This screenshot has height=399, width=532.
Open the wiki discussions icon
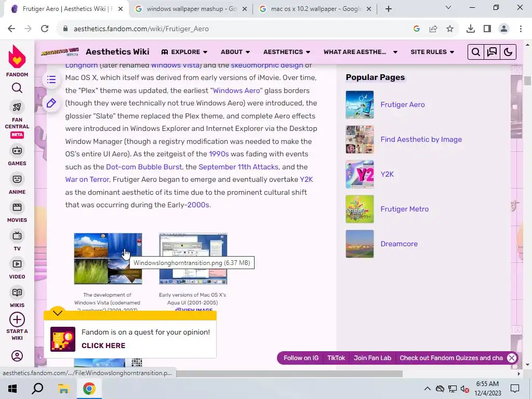pyautogui.click(x=492, y=52)
